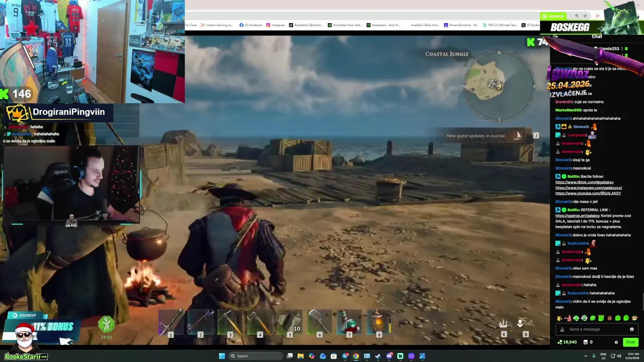
Task: Open the StreamElements bookmark
Action: (461, 25)
